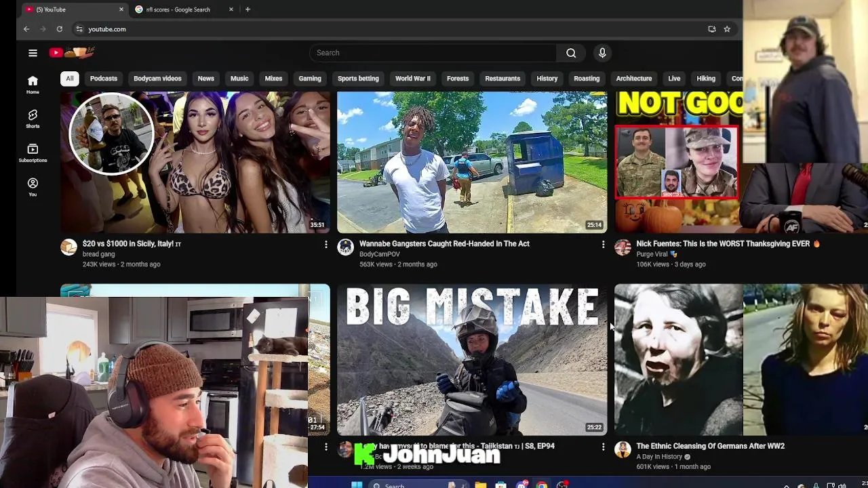Screen dimensions: 868x488
Task: Bookmark this page with the star
Action: pos(727,29)
